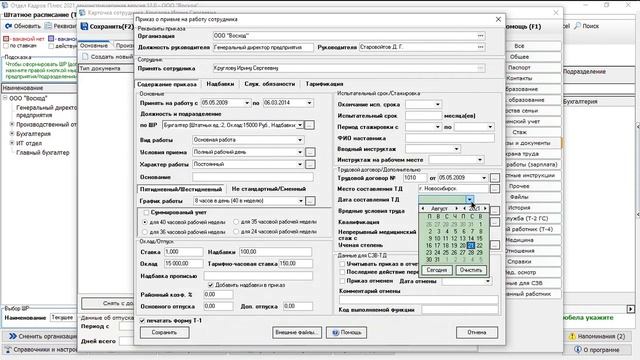
Task: Select Главный бухгалтер in staff tree
Action: coord(43,153)
